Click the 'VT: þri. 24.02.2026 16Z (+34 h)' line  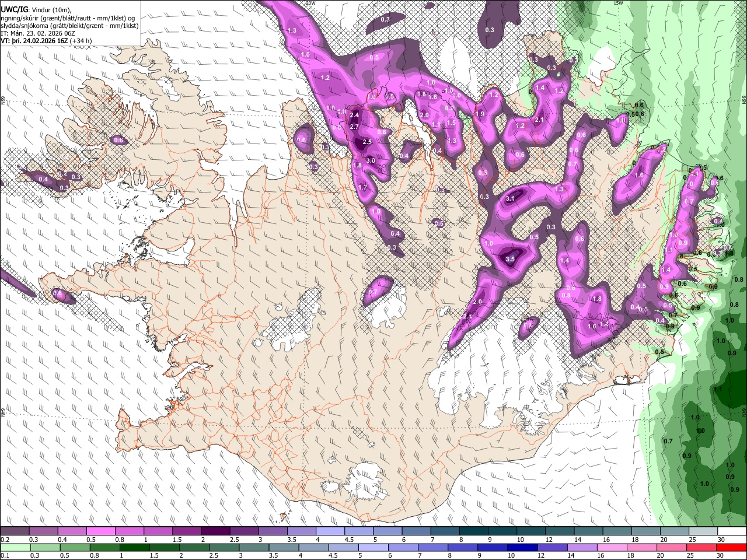pos(46,41)
